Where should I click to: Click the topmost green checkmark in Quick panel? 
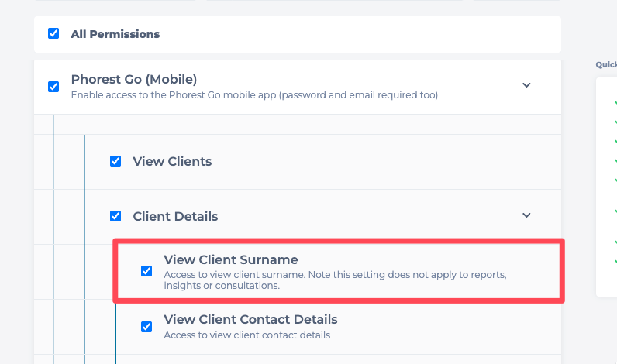(615, 102)
